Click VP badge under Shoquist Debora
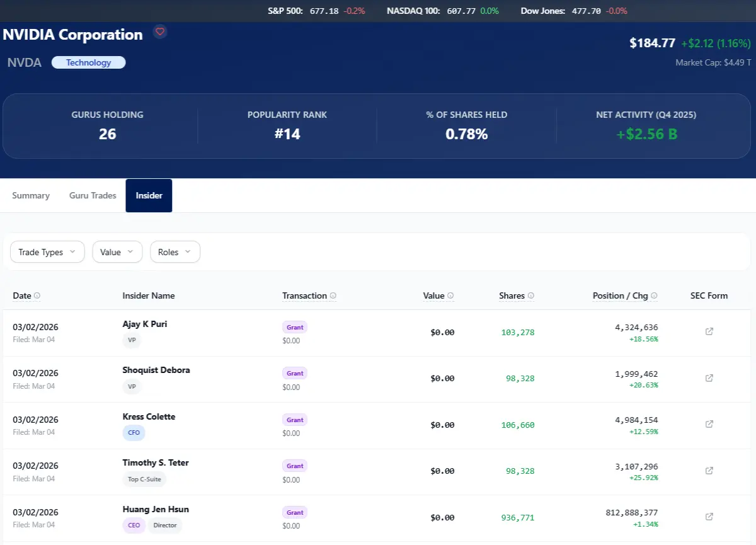 [132, 387]
